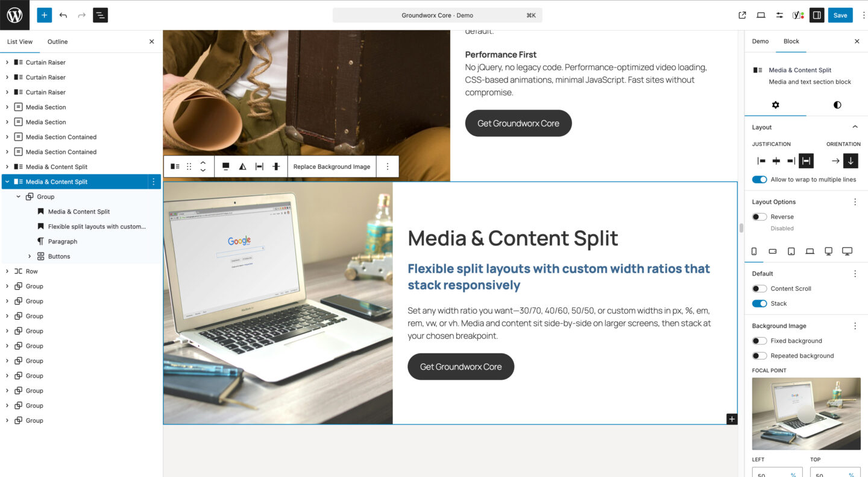Pick the vertical orientation arrow icon
Viewport: 868px width, 477px height.
click(852, 161)
